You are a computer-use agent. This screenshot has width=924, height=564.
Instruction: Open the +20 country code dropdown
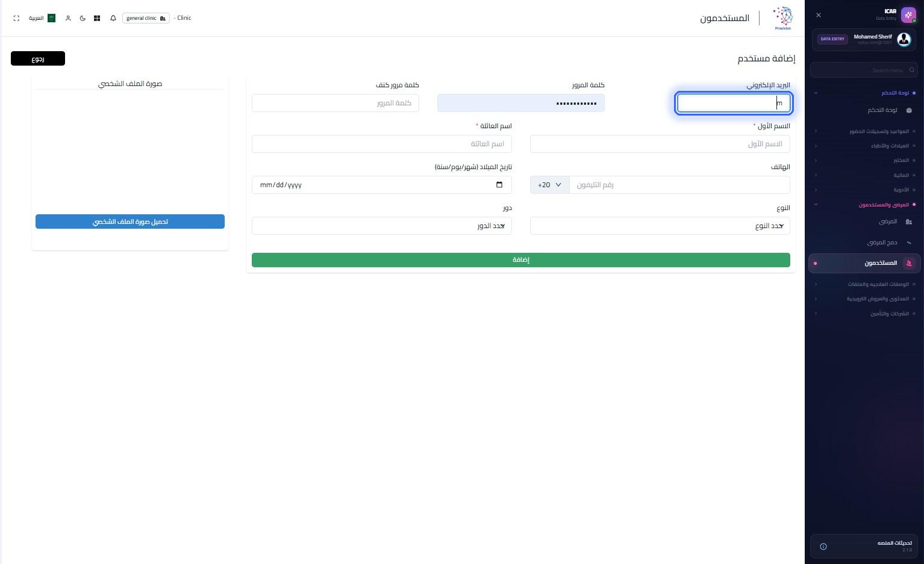coord(549,185)
